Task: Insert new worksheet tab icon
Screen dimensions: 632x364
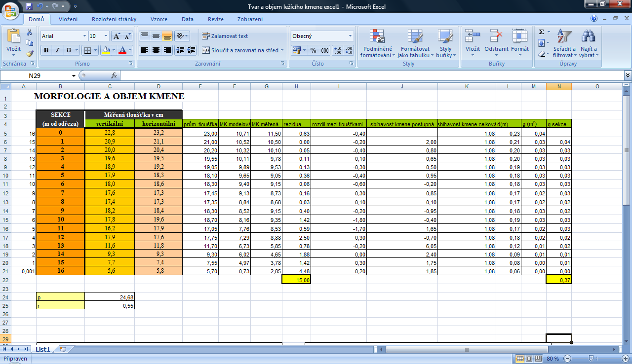Action: point(63,349)
